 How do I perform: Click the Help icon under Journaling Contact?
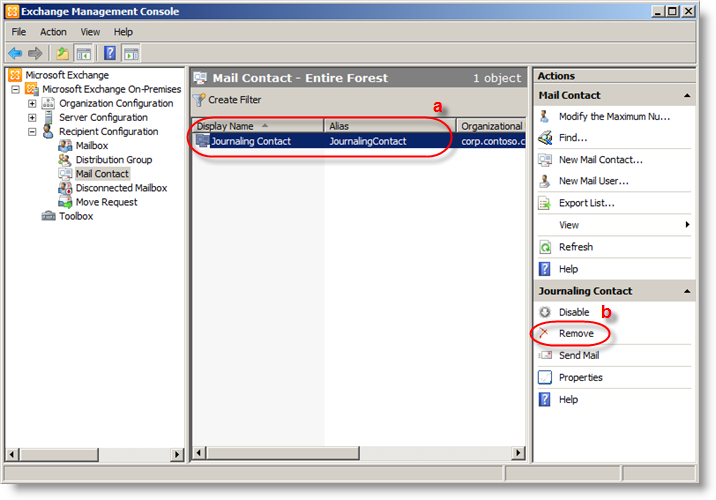(544, 399)
